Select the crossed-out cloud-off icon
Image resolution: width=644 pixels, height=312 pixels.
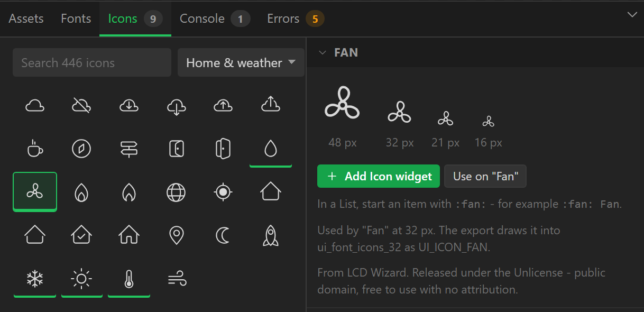tap(81, 106)
